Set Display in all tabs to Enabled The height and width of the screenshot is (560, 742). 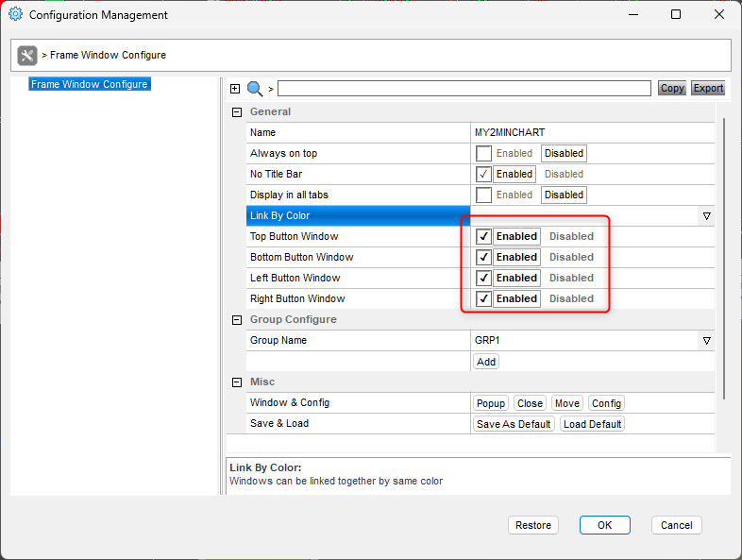514,195
